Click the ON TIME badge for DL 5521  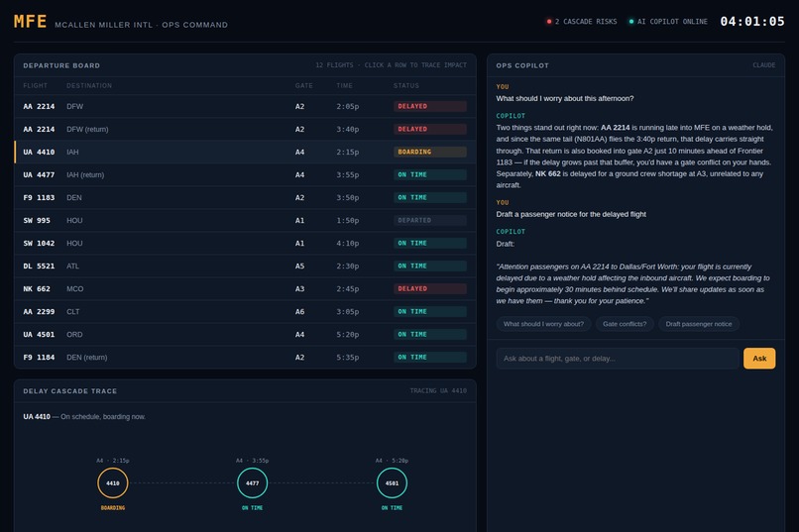tap(429, 266)
